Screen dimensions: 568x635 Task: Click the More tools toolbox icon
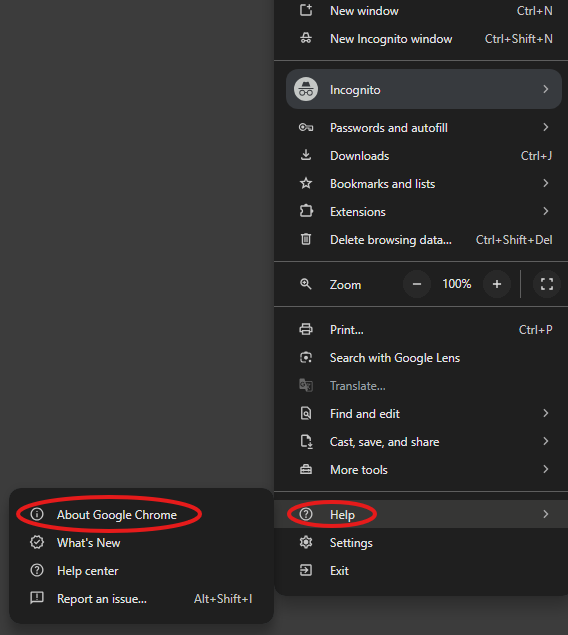(306, 469)
